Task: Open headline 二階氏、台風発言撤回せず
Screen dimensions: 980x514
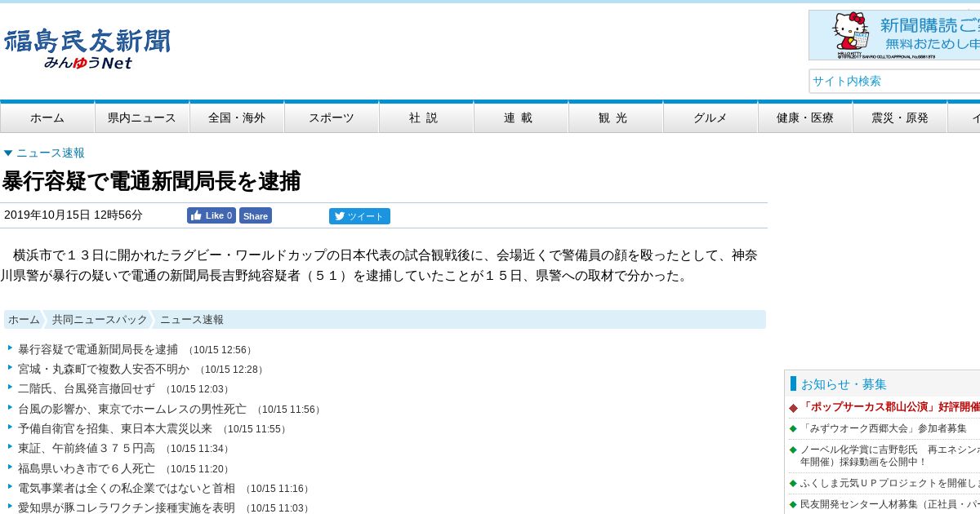Action: click(87, 389)
